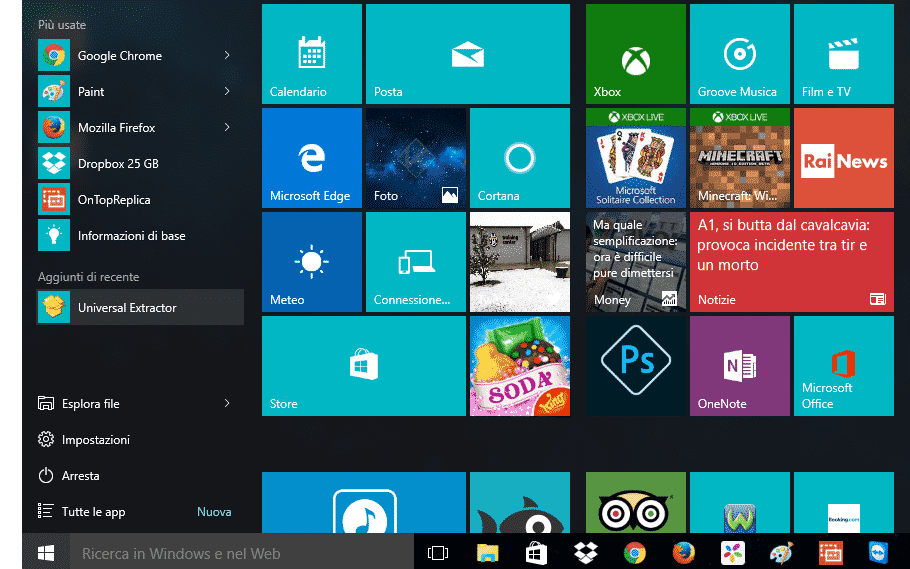Open Impostazioni settings

coord(140,440)
